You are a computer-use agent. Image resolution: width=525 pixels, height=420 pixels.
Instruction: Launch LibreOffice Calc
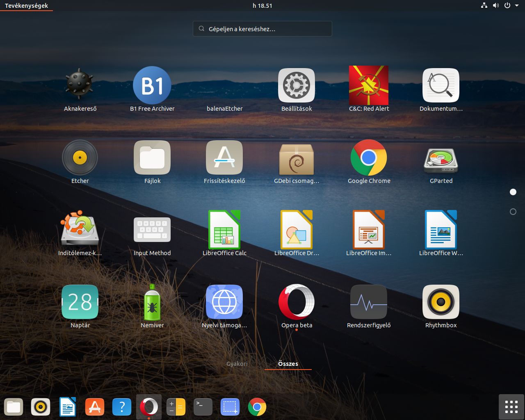coord(224,230)
